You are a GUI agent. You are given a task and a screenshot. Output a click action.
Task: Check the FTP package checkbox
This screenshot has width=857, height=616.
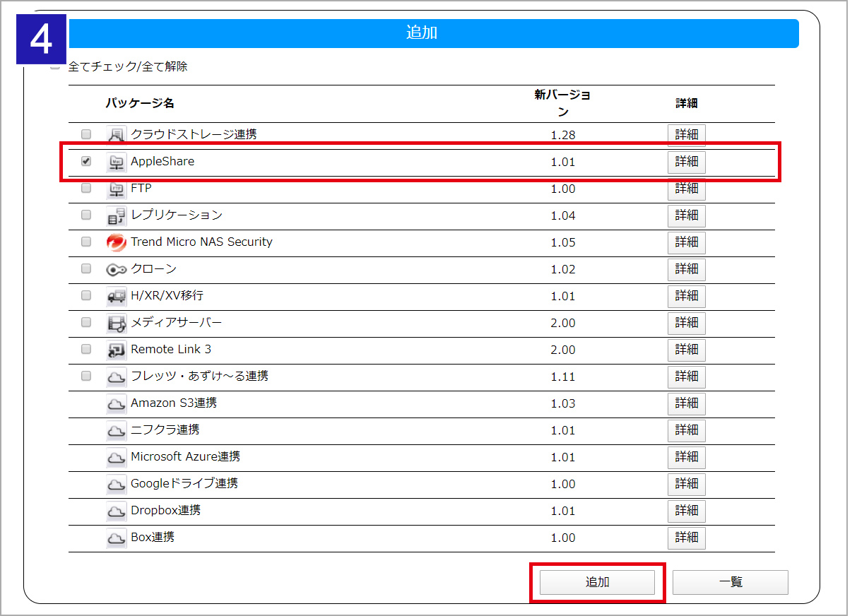point(86,188)
